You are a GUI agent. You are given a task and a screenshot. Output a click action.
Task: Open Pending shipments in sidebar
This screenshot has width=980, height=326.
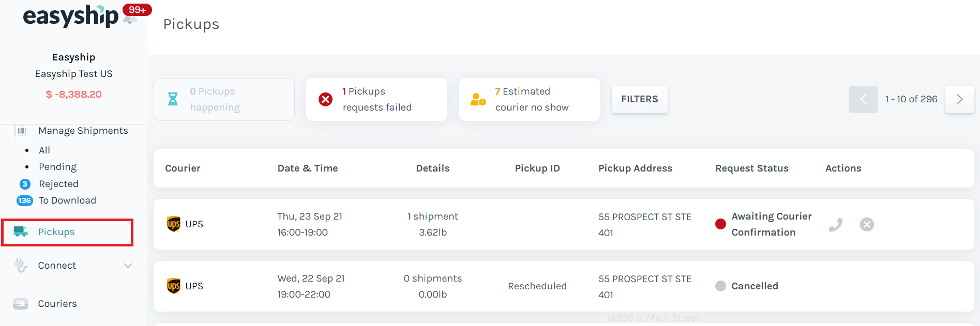coord(57,167)
